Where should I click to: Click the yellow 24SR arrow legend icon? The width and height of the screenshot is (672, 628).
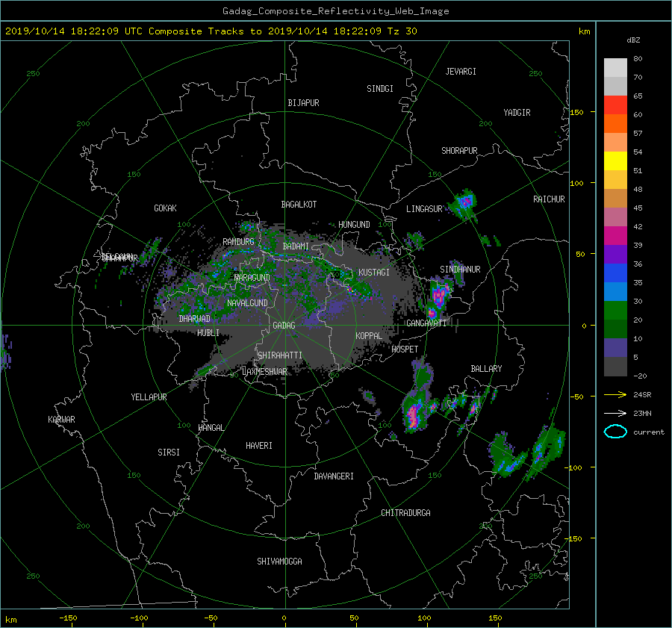click(x=615, y=394)
